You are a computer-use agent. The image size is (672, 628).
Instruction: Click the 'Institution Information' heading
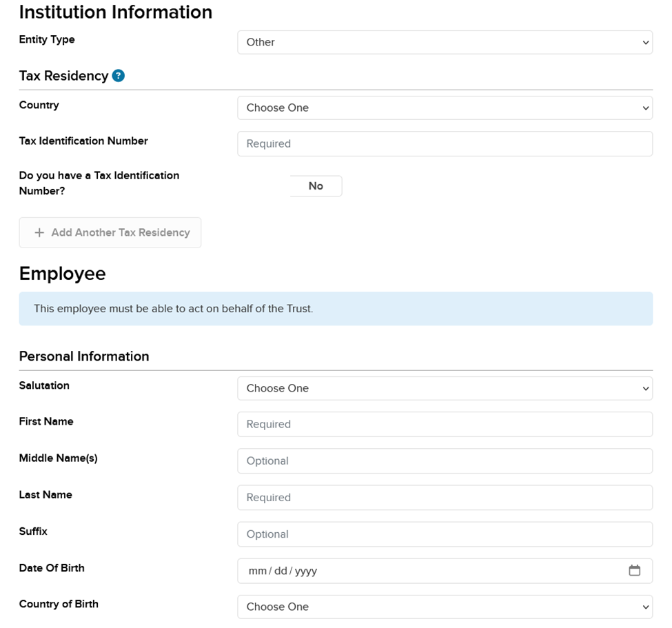(115, 12)
